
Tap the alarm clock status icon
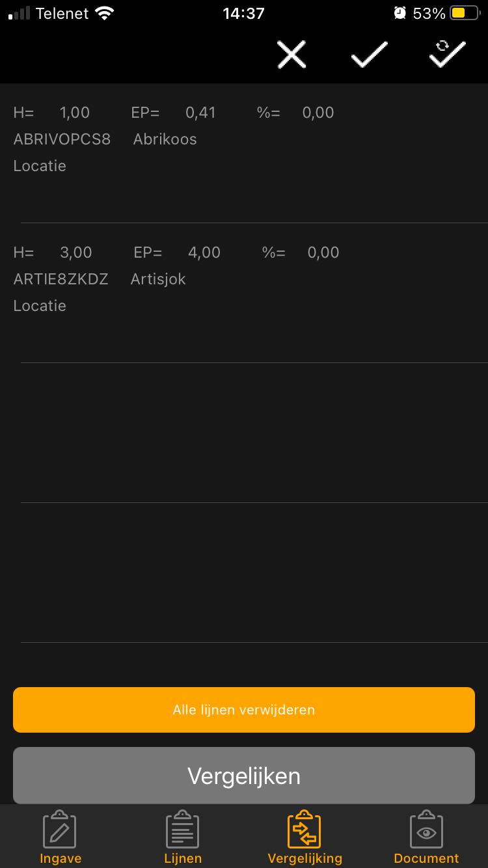tap(400, 13)
